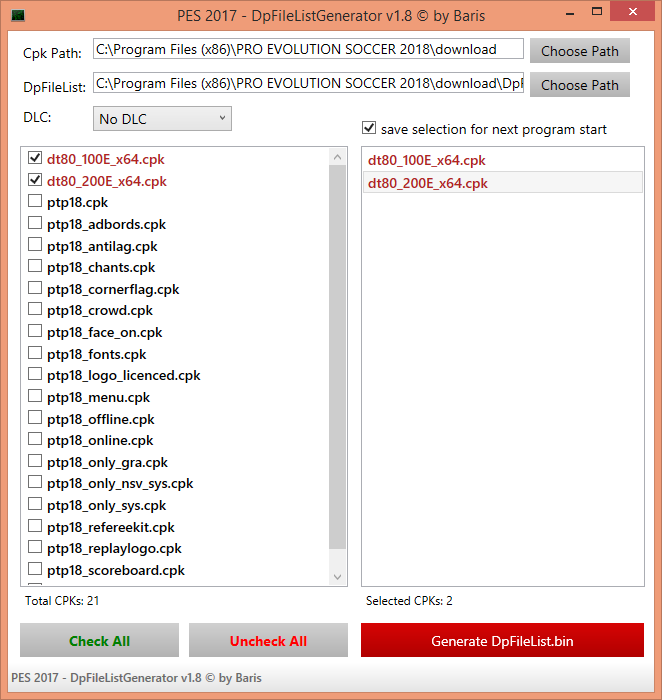This screenshot has width=662, height=700.
Task: Click the Selected CPKs: 2 label
Action: pyautogui.click(x=409, y=601)
